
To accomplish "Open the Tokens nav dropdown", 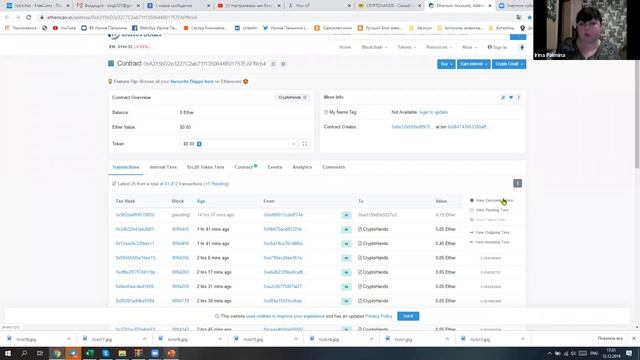I will pos(407,47).
